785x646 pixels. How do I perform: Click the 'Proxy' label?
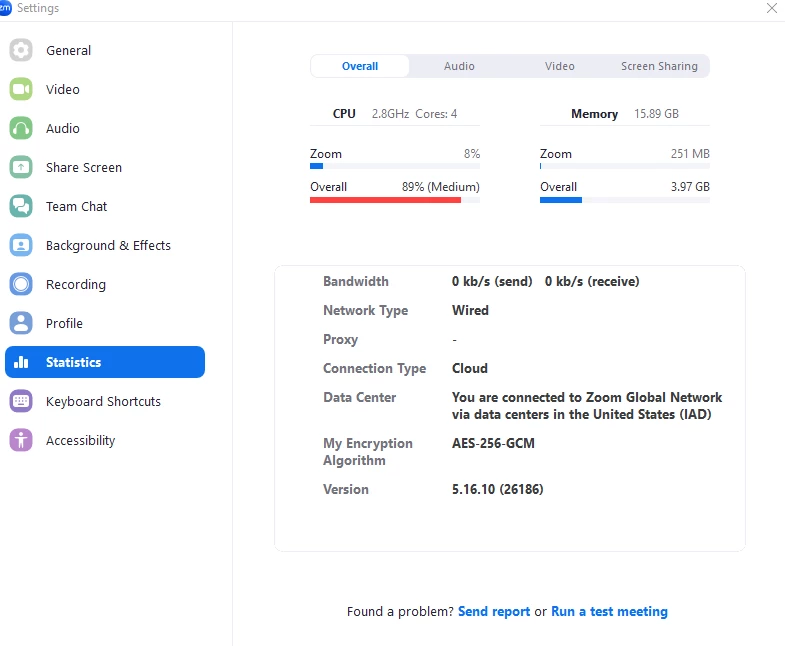pyautogui.click(x=340, y=340)
